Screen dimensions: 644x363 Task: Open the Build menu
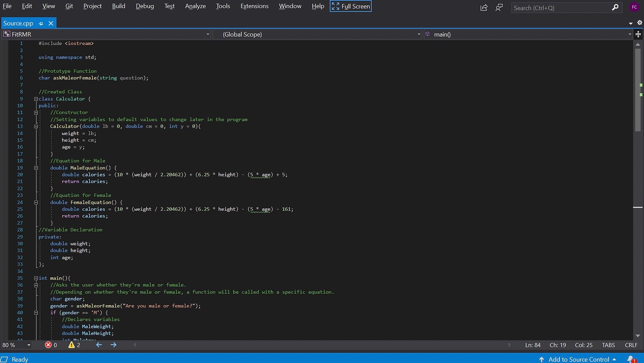119,6
